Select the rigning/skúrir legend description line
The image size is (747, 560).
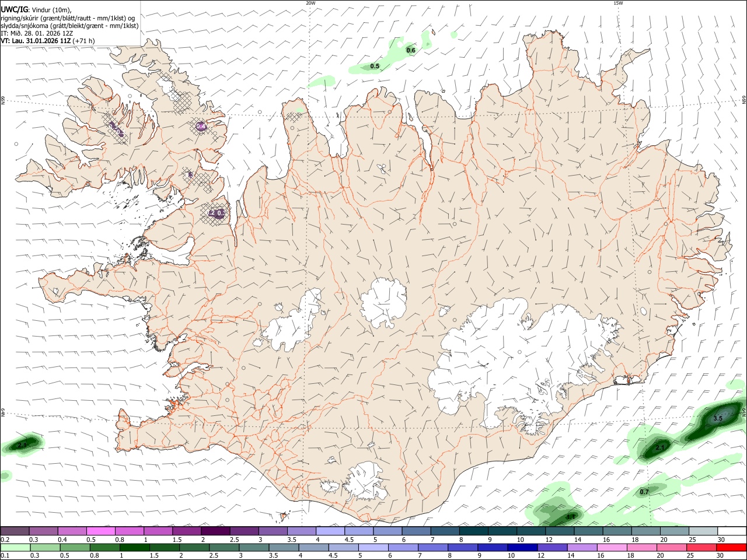67,18
